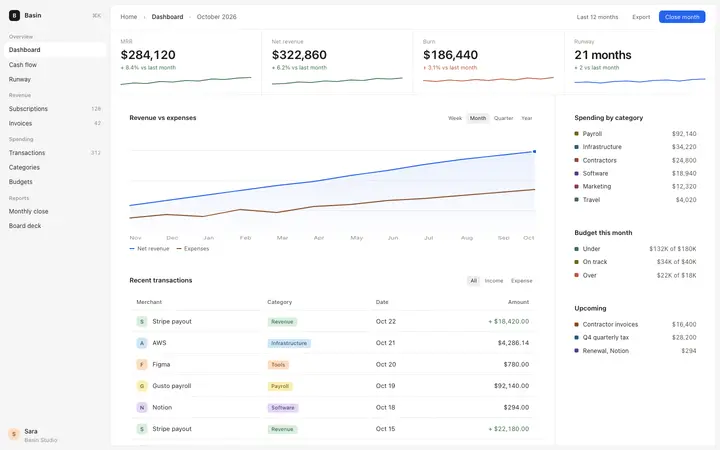Viewport: 720px width, 450px height.
Task: Open Categories in sidebar
Action: pyautogui.click(x=55, y=168)
